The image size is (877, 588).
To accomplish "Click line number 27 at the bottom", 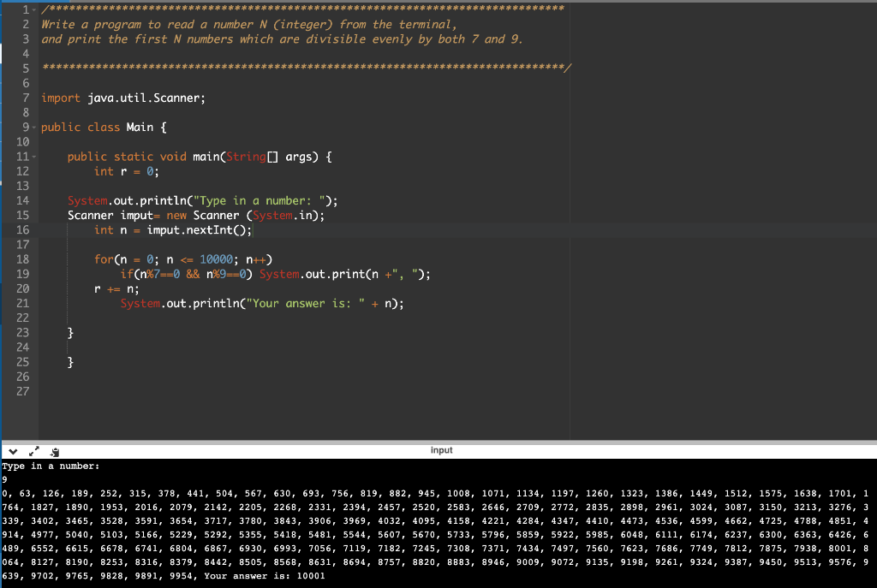I will (26, 391).
